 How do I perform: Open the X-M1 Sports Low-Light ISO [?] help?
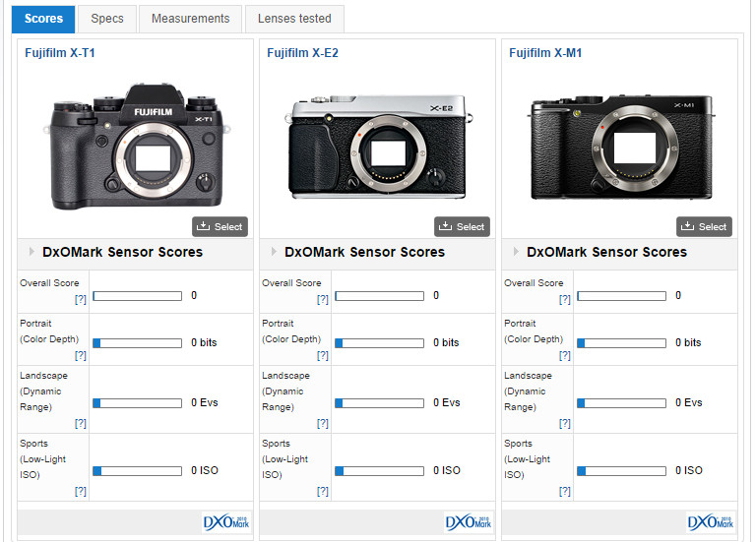565,492
